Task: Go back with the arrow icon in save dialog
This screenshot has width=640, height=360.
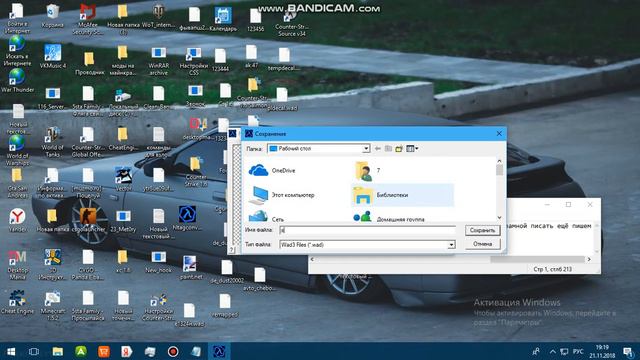Action: [x=378, y=149]
